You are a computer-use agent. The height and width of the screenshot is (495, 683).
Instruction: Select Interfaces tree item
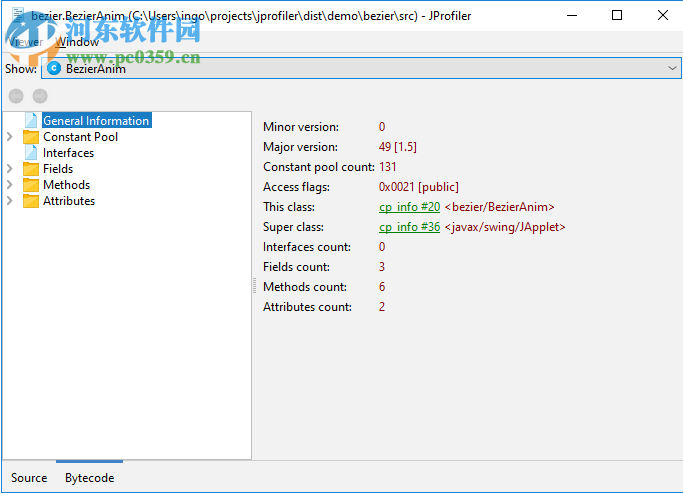click(x=68, y=153)
